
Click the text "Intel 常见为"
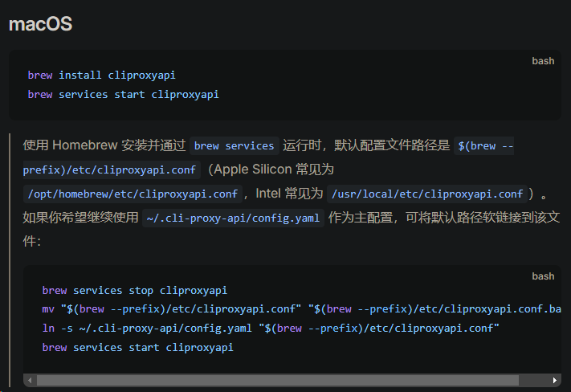tap(289, 194)
